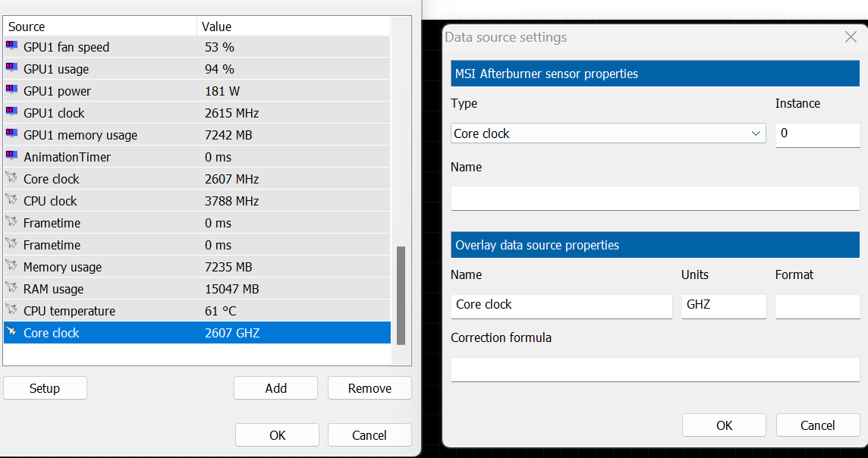Click the sources list scrollbar thumb
This screenshot has width=868, height=458.
click(401, 295)
